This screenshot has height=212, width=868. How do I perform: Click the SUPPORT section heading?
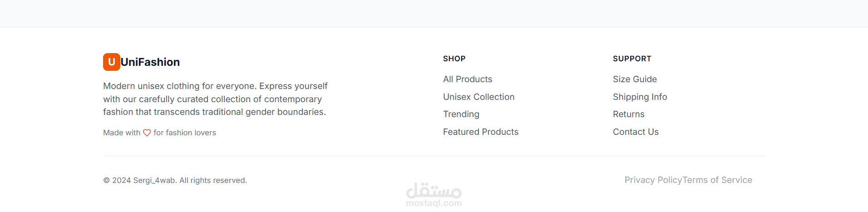[x=631, y=59]
